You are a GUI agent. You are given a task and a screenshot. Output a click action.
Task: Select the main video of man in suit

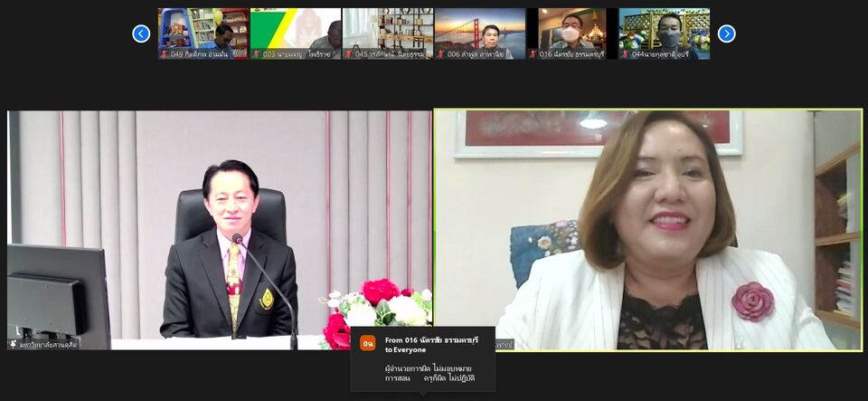pyautogui.click(x=219, y=230)
